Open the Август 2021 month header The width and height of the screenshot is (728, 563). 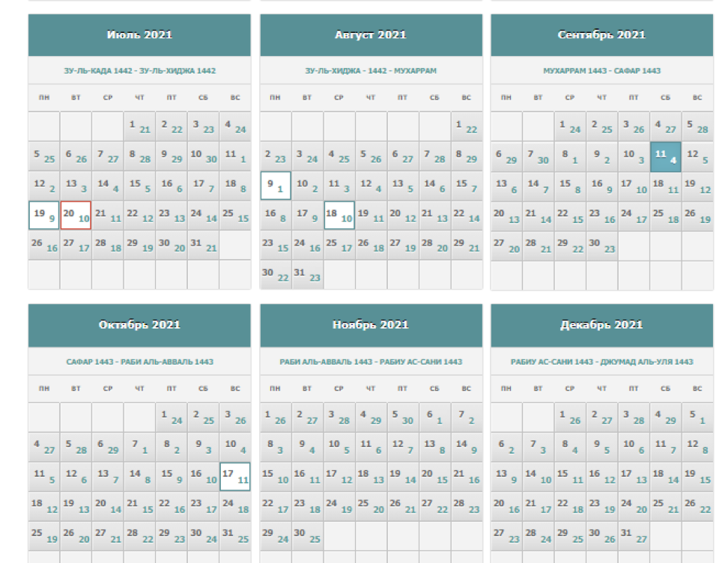[371, 34]
